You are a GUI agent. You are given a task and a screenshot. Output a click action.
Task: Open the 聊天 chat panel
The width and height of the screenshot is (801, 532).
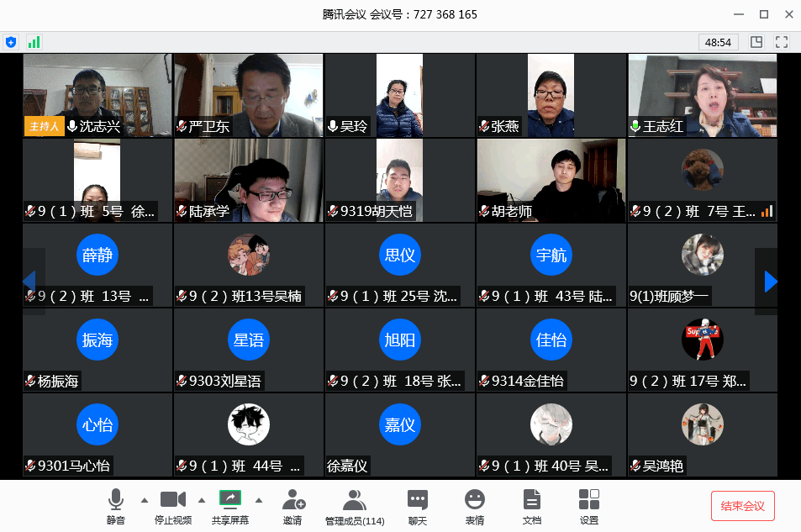[x=418, y=501]
